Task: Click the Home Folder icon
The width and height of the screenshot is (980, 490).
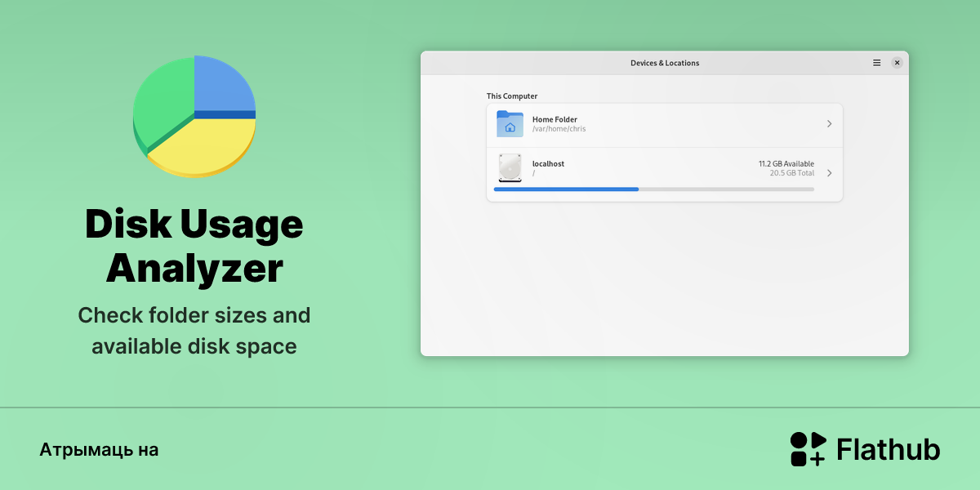Action: (510, 124)
